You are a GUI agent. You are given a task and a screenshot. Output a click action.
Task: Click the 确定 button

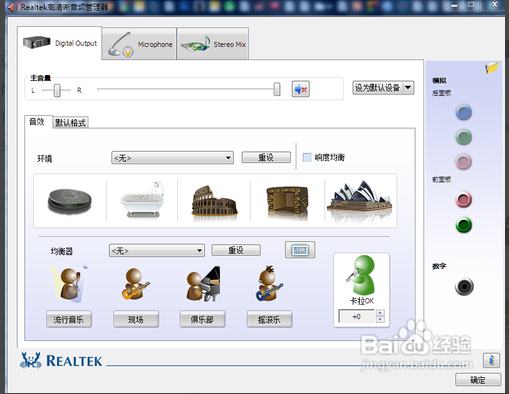click(478, 380)
